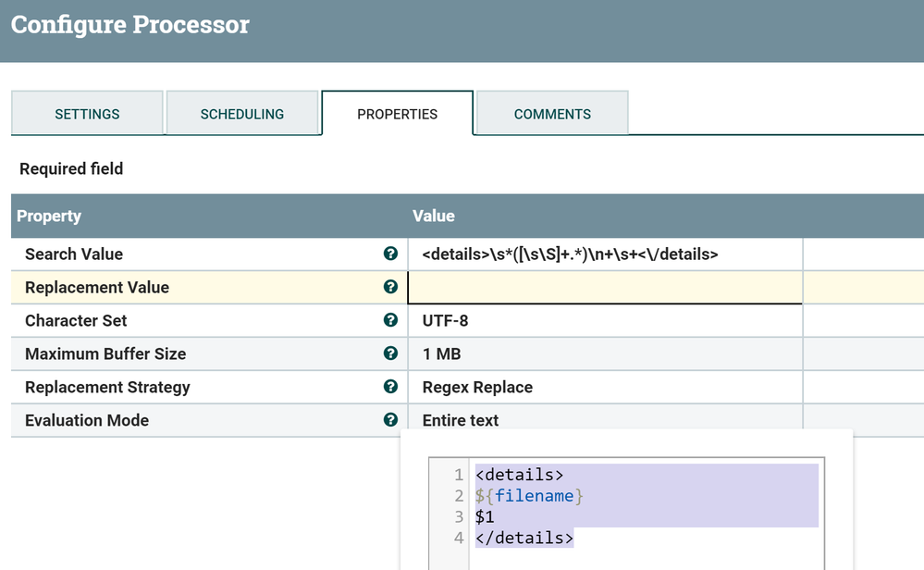Change the Entire text evaluation mode value

[x=461, y=420]
